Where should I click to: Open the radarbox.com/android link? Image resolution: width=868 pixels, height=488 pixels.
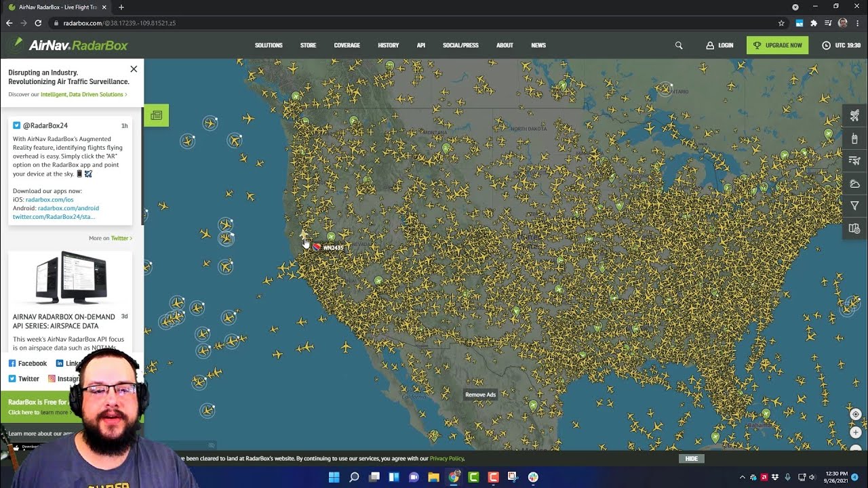coord(68,208)
